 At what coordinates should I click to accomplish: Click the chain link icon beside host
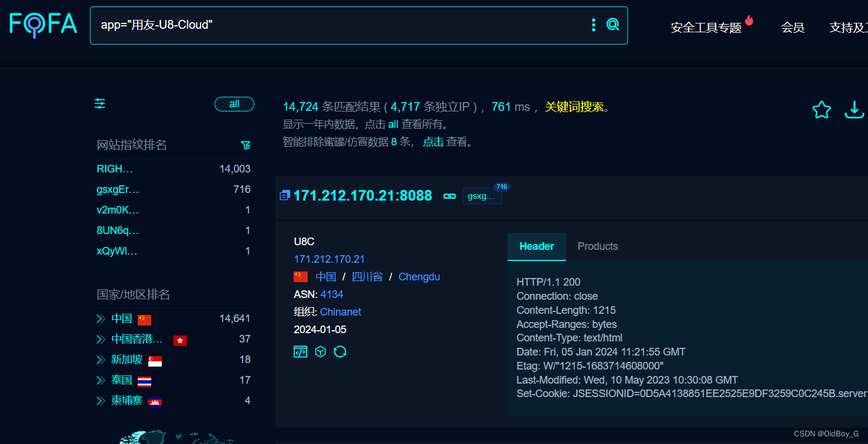click(450, 196)
